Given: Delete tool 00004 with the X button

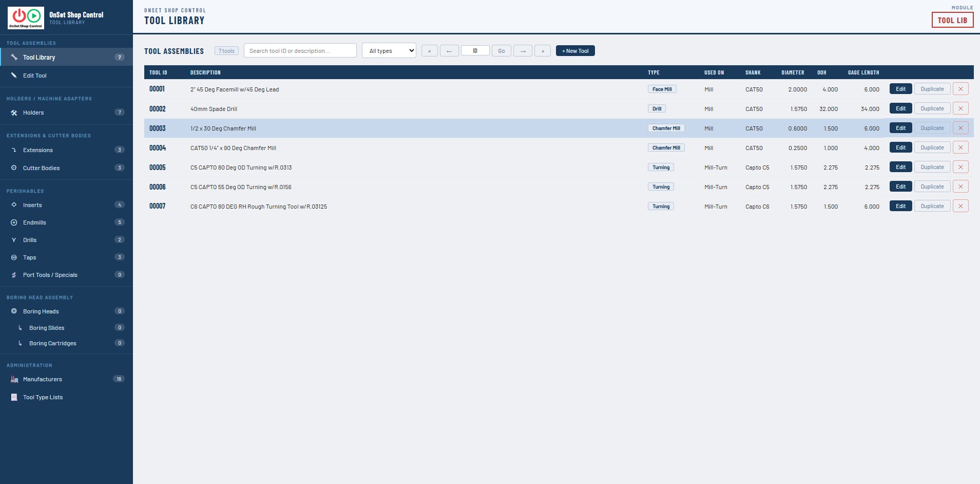Looking at the screenshot, I should pyautogui.click(x=960, y=147).
